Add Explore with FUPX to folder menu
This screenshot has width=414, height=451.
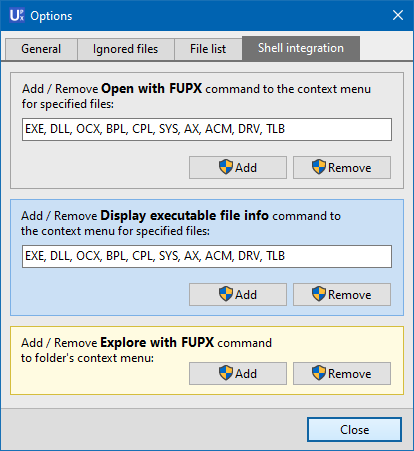tap(238, 373)
